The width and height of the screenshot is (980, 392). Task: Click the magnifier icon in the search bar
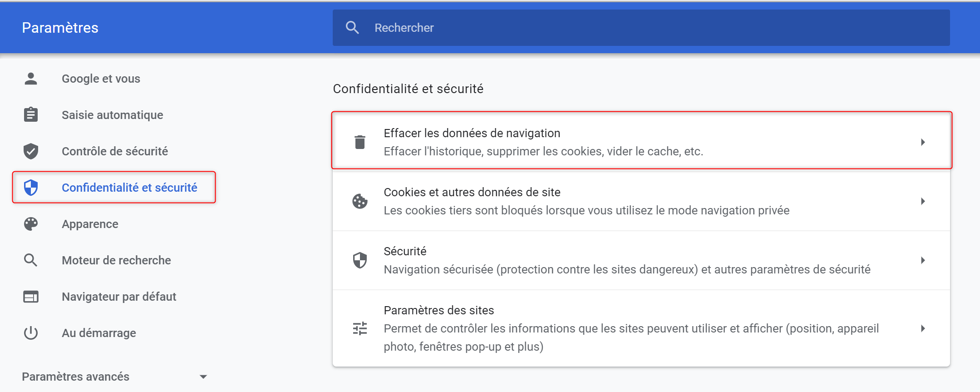point(352,28)
